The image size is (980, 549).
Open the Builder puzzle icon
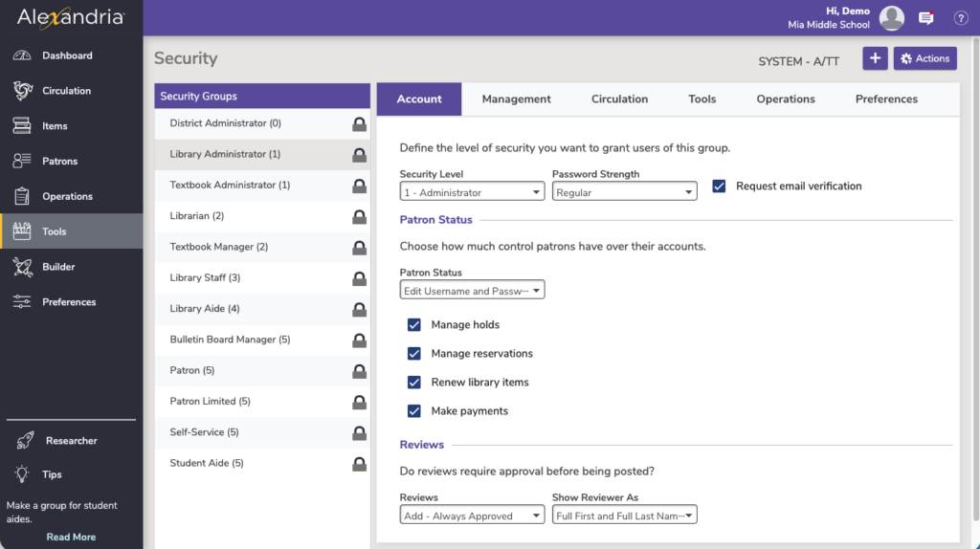[x=23, y=267]
